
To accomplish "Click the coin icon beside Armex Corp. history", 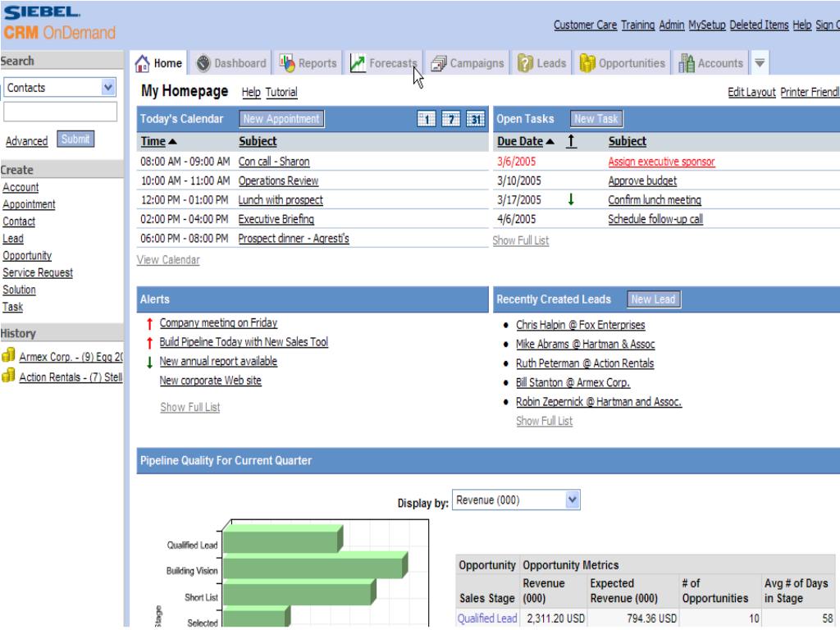I will 8,355.
